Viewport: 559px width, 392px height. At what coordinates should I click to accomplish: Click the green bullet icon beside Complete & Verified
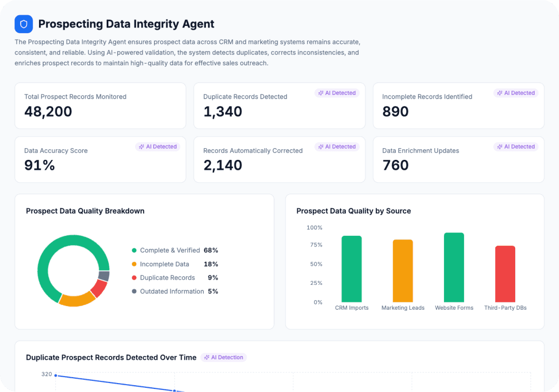click(135, 250)
